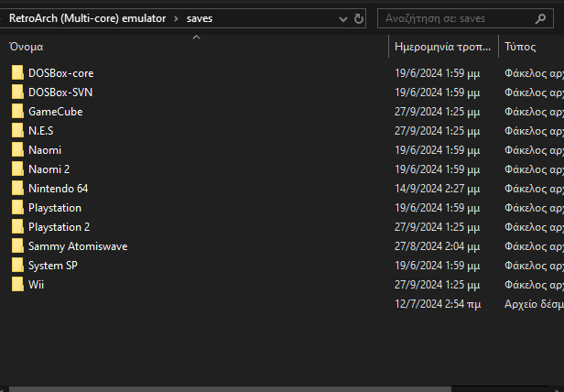
Task: Go to RetroArch (Multi-core) emulator breadcrumb
Action: pyautogui.click(x=86, y=17)
